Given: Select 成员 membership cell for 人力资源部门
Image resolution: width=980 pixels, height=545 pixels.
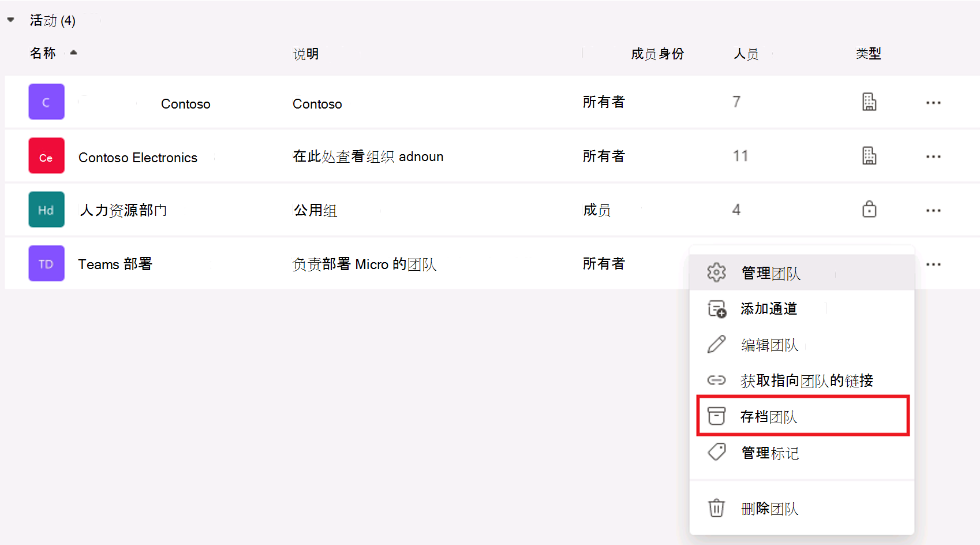Looking at the screenshot, I should (x=597, y=210).
